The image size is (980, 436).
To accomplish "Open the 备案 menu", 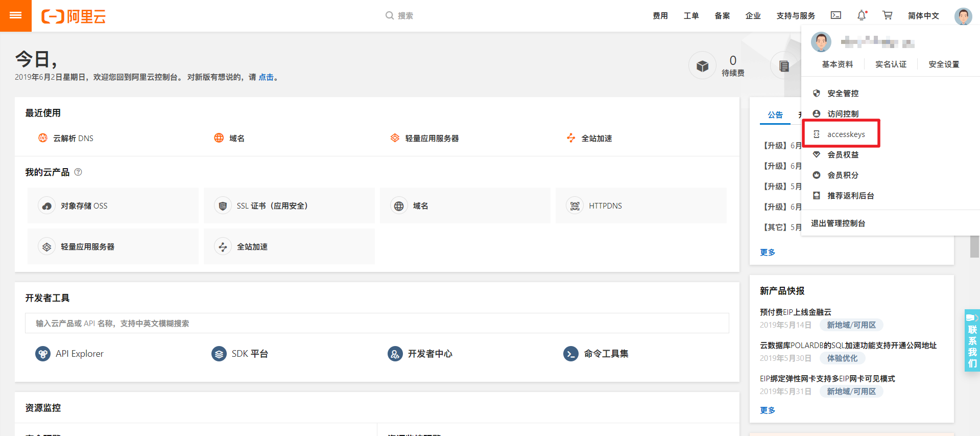I will pyautogui.click(x=722, y=16).
